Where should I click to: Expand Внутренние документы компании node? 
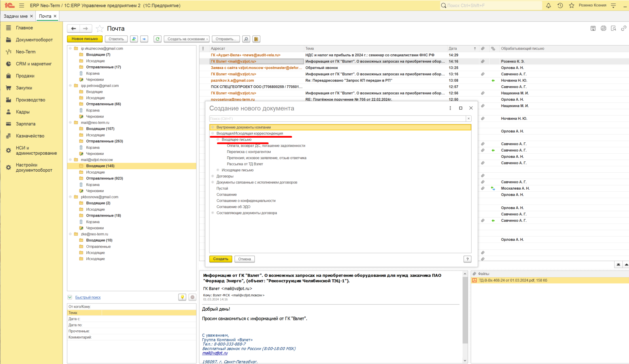tap(213, 127)
